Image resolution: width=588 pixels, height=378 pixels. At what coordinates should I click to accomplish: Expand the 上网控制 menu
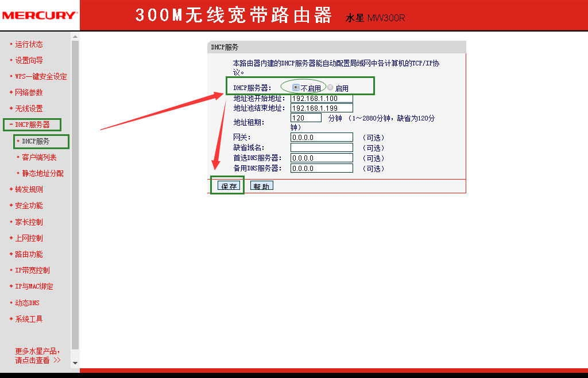[29, 238]
